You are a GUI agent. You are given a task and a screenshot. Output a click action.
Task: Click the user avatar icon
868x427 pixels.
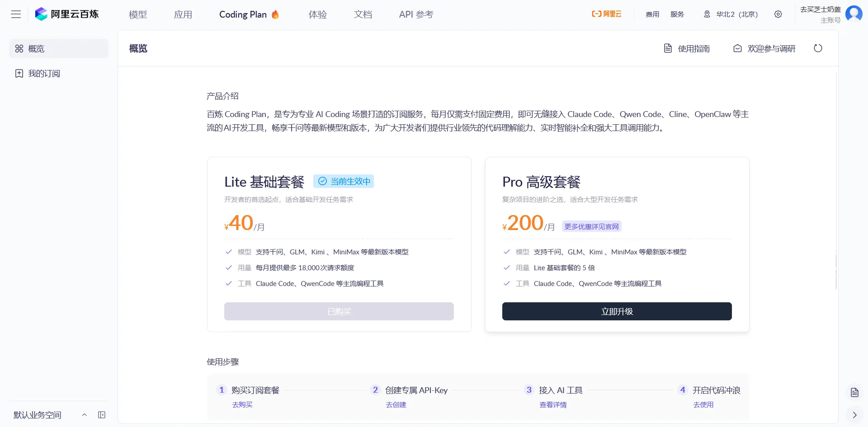coord(854,14)
